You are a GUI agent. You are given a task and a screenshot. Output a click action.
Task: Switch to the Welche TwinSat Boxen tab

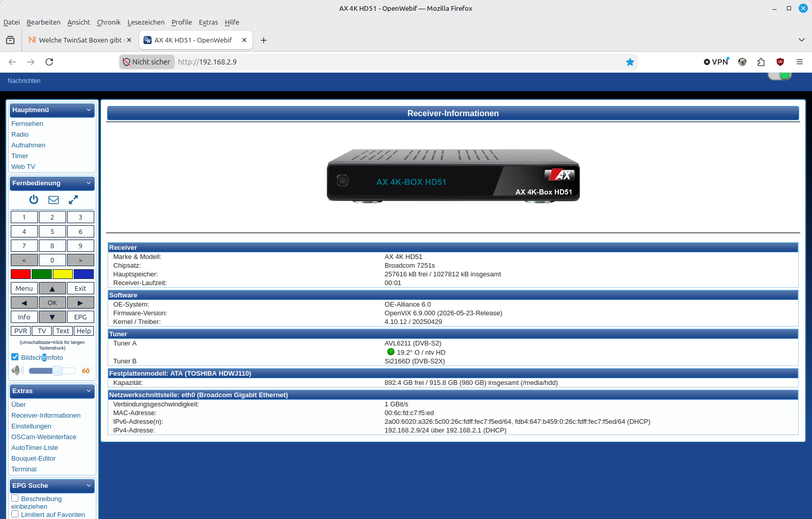click(x=80, y=40)
